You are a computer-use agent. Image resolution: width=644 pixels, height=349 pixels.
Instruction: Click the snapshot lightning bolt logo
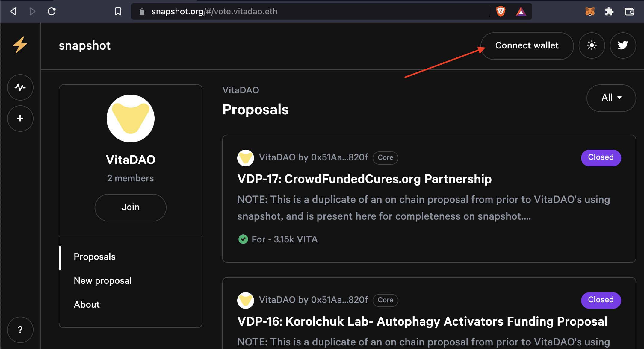pos(20,45)
